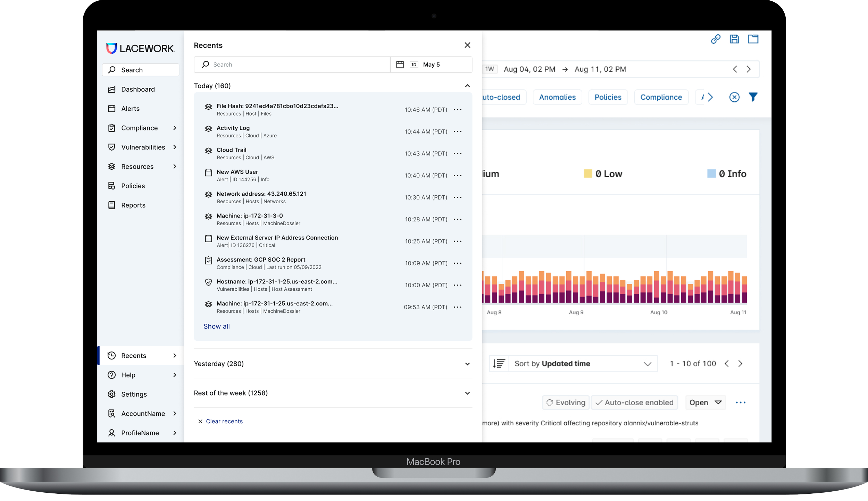This screenshot has height=501, width=868.
Task: Click the sort order icon beside Sort by
Action: coord(499,364)
